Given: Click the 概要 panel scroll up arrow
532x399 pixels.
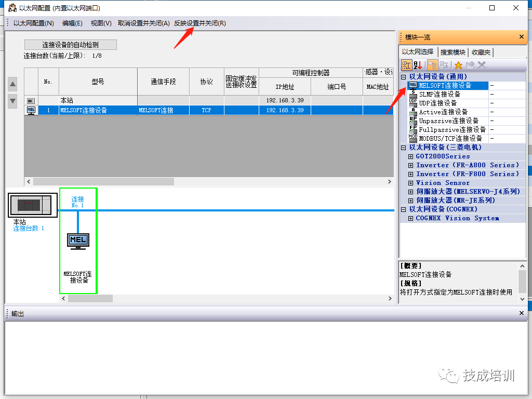Looking at the screenshot, I should (x=523, y=267).
